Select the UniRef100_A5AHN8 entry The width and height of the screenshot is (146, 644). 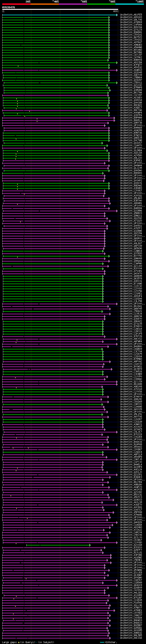click(x=131, y=48)
